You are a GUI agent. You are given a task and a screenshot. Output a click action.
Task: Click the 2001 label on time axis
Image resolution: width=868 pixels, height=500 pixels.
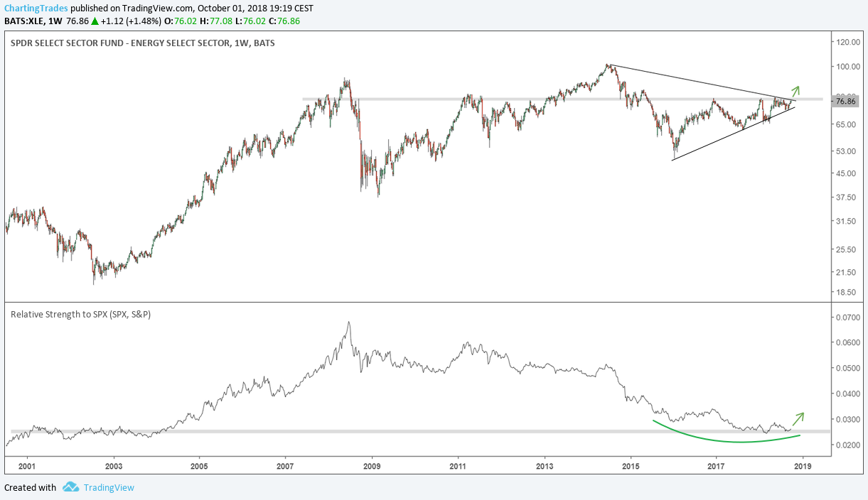click(x=26, y=466)
